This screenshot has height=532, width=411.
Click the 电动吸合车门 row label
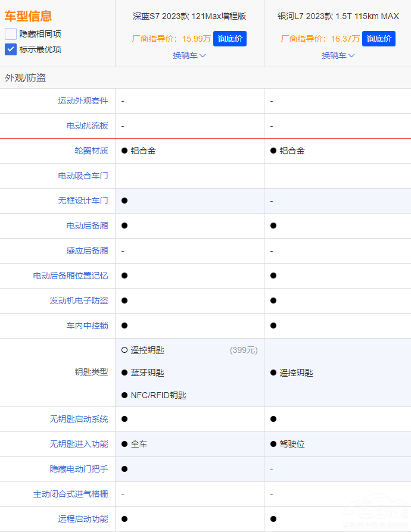pyautogui.click(x=83, y=176)
